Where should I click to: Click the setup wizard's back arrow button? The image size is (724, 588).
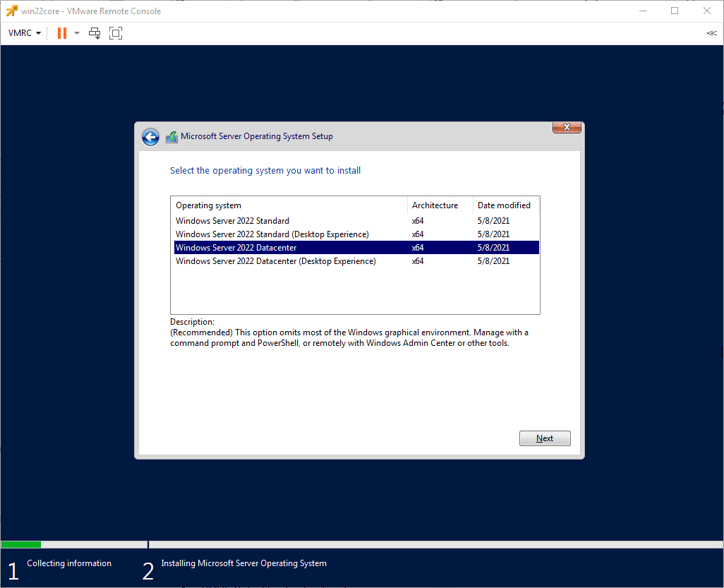tap(150, 136)
